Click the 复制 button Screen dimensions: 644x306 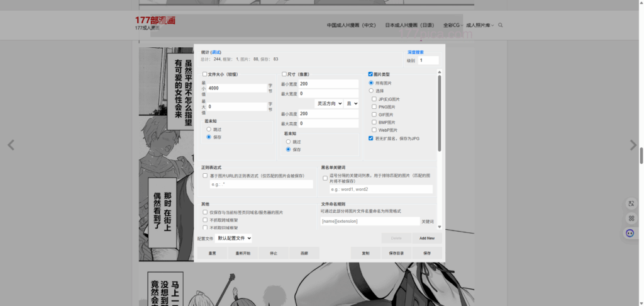tap(365, 253)
